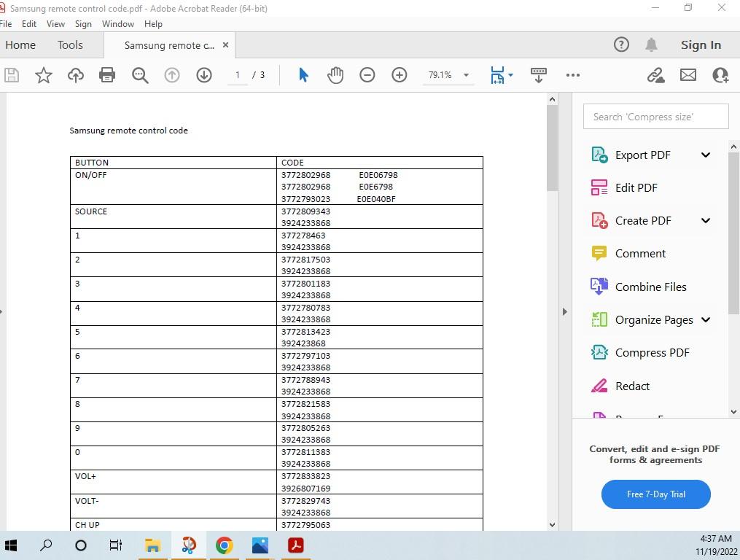Image resolution: width=740 pixels, height=560 pixels.
Task: Send file by email envelope icon
Action: click(688, 75)
